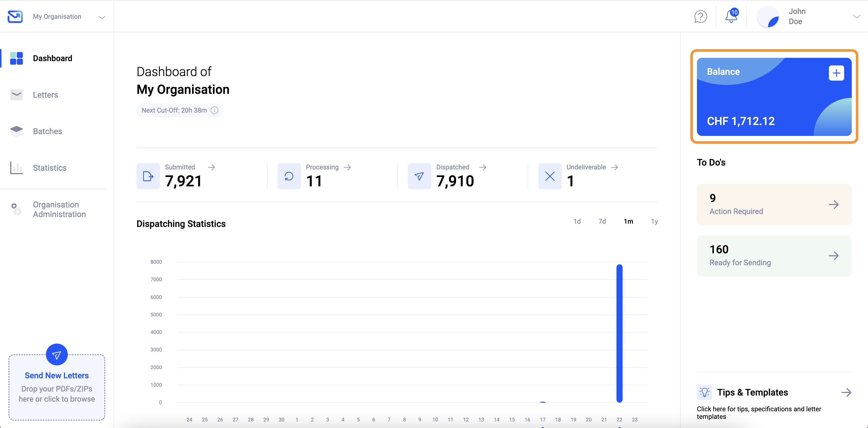The image size is (868, 428).
Task: Click the Next Cut-Off info icon
Action: 214,110
